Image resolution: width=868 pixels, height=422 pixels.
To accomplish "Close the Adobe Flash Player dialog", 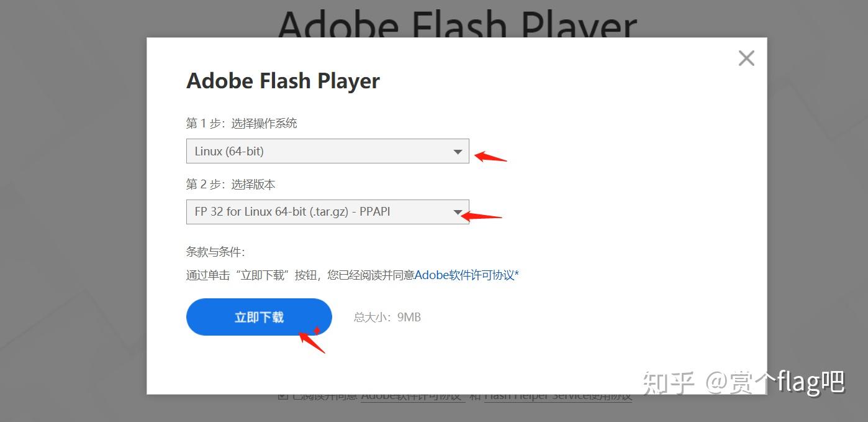I will coord(746,58).
